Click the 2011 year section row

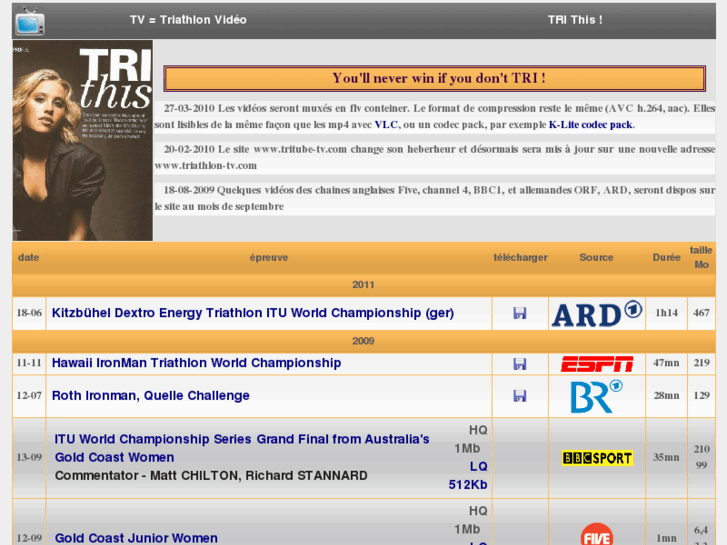[364, 285]
